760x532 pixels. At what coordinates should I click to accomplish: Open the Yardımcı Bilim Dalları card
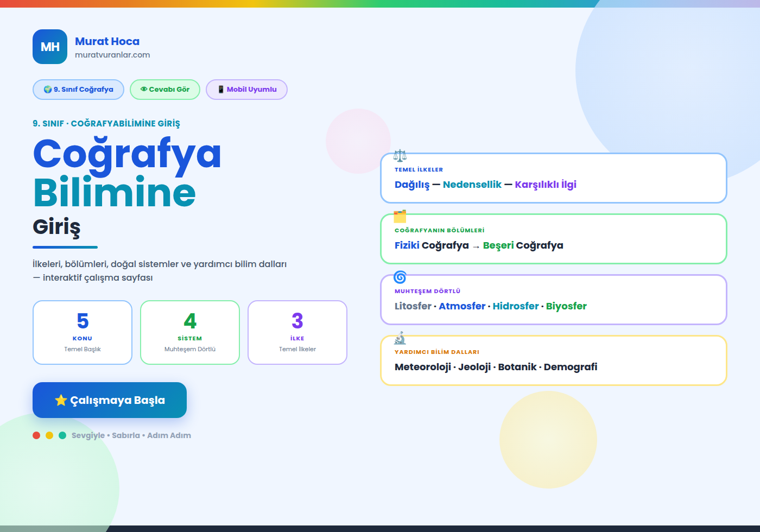(x=554, y=360)
